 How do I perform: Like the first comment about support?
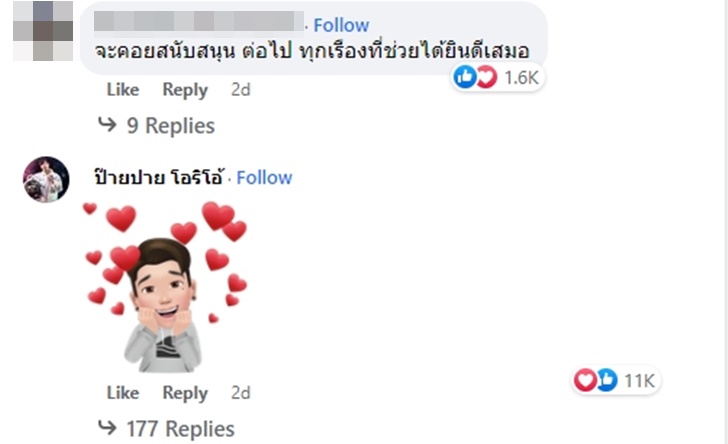(122, 90)
